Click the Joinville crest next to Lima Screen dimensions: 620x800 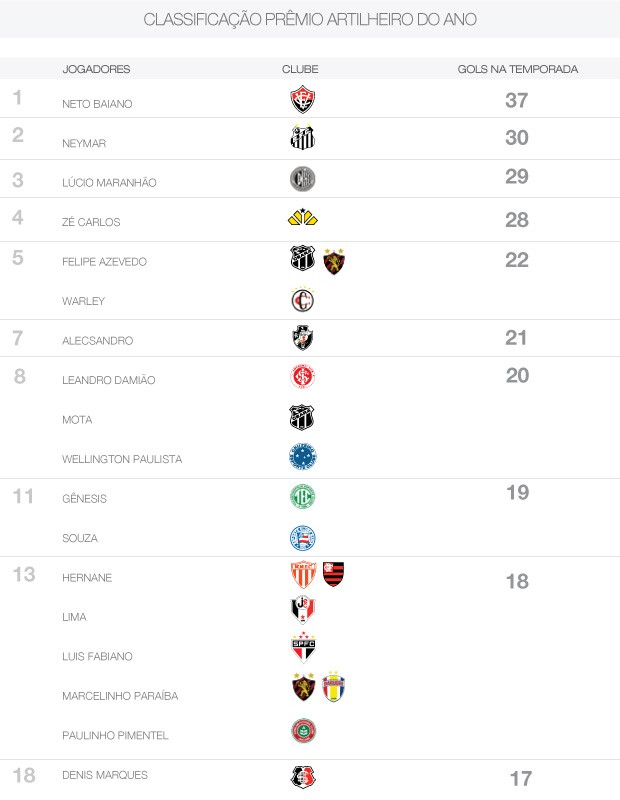point(303,610)
